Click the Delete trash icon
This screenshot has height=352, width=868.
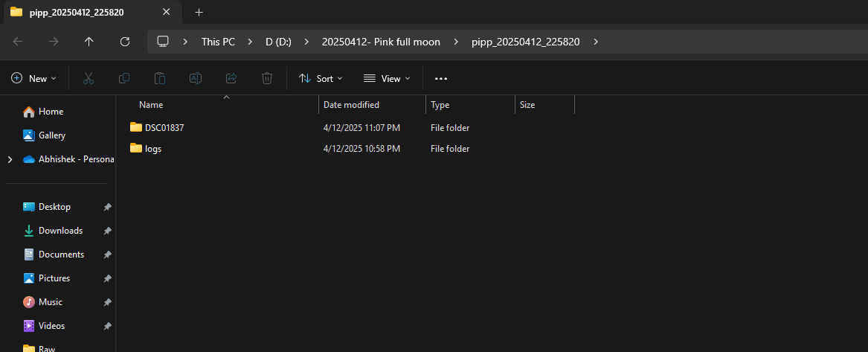point(267,78)
